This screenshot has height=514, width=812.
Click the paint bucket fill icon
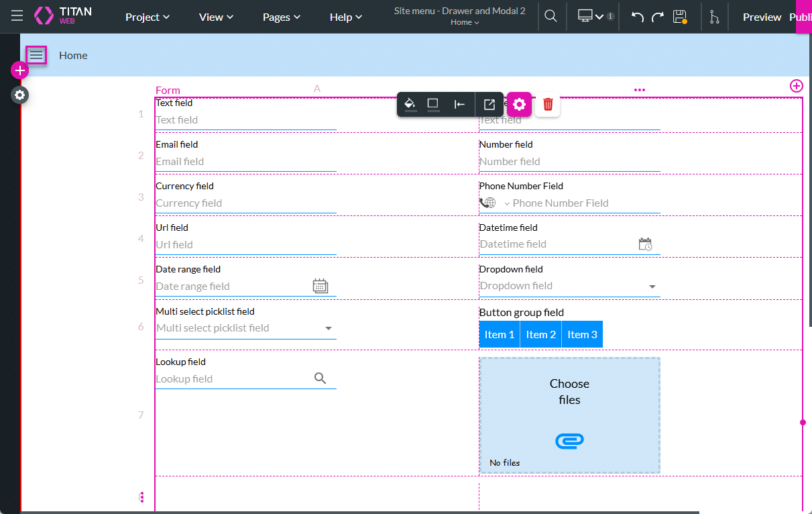point(410,104)
